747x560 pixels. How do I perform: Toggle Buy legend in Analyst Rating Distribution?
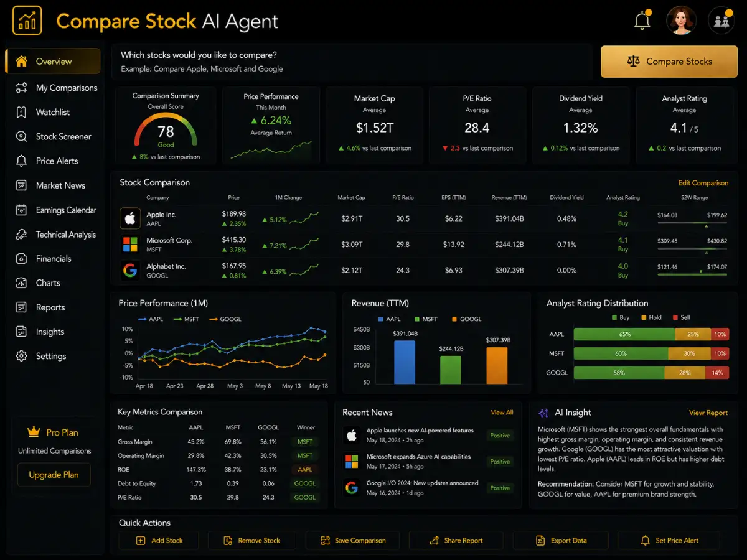tap(621, 317)
